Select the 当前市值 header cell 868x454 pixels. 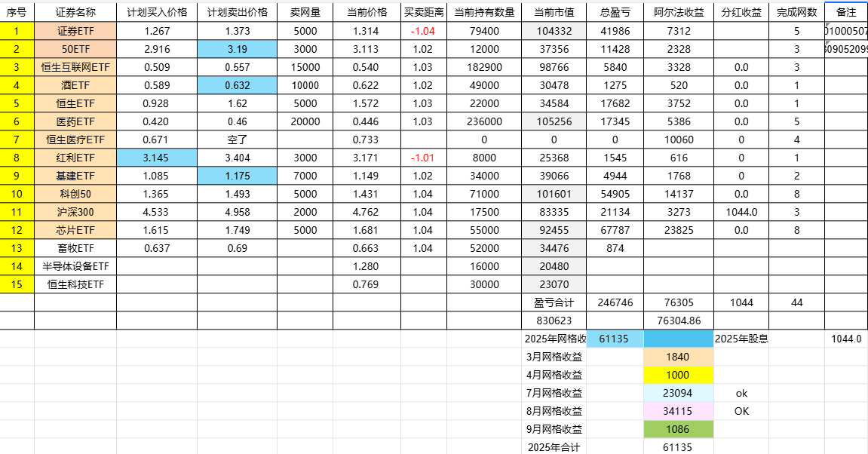(554, 12)
